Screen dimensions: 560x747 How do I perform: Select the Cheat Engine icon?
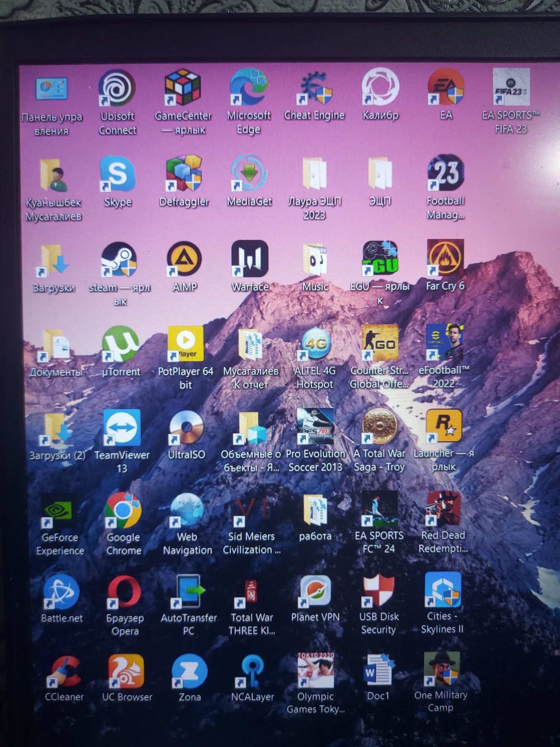(x=314, y=87)
